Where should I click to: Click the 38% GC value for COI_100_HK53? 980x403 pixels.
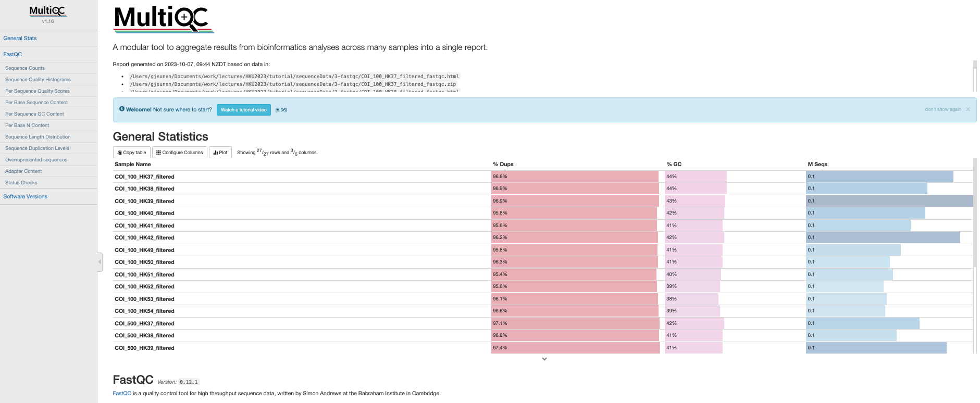(672, 299)
